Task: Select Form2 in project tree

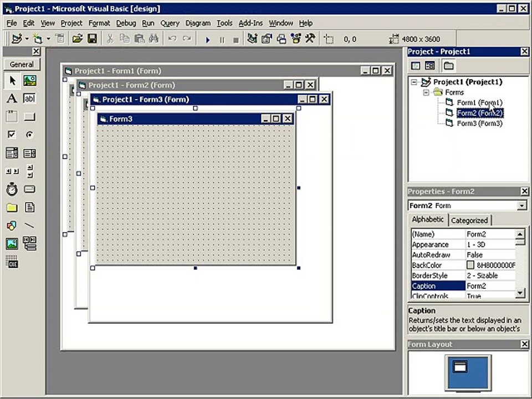Action: click(480, 113)
